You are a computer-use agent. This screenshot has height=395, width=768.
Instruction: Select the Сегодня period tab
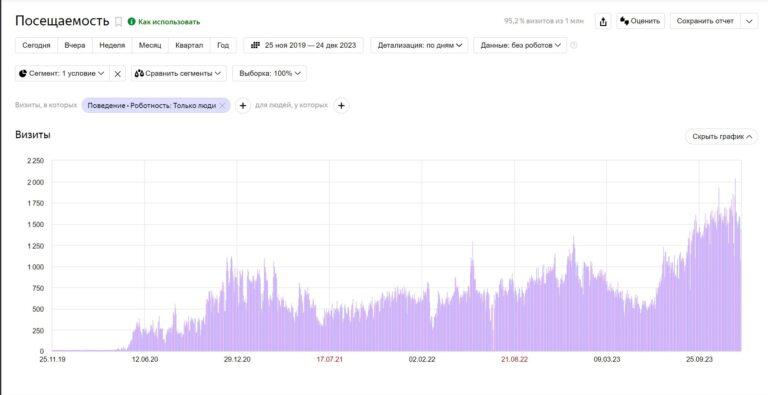[x=36, y=45]
